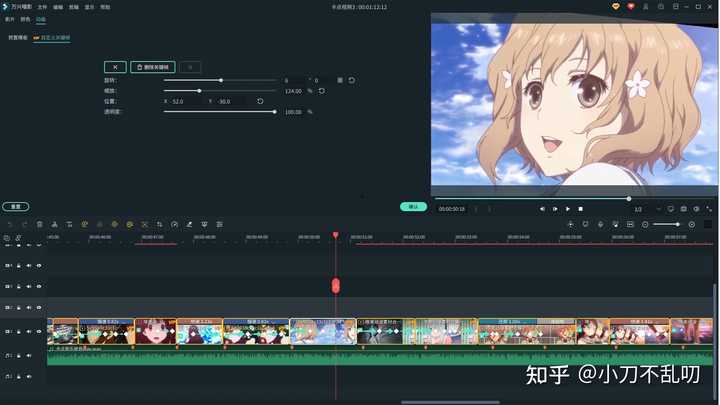Mute the empty bottom audio track
The image size is (720, 405).
pos(29,377)
